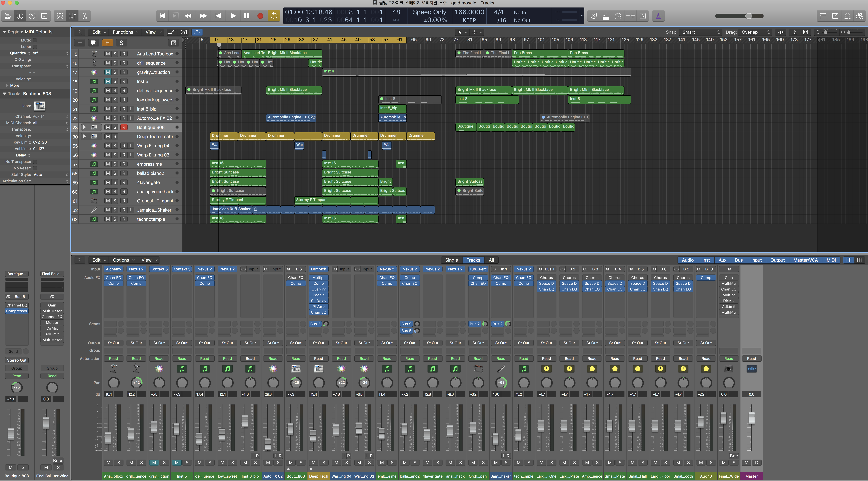
Task: Open the Tracks area Edit menu
Action: (x=99, y=32)
